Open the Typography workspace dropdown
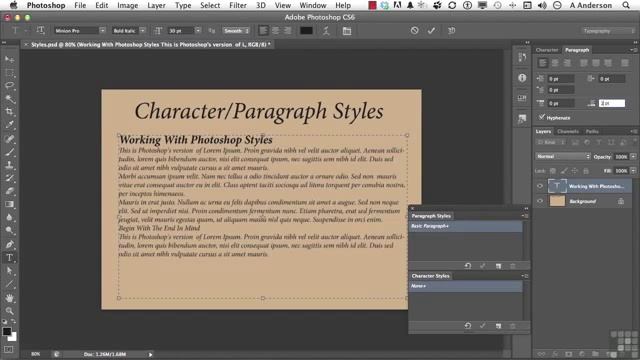 [x=607, y=31]
